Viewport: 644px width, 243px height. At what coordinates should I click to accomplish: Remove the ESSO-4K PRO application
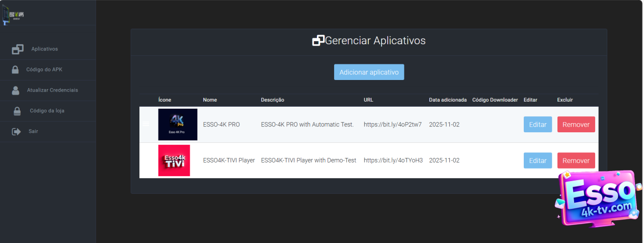[576, 125]
